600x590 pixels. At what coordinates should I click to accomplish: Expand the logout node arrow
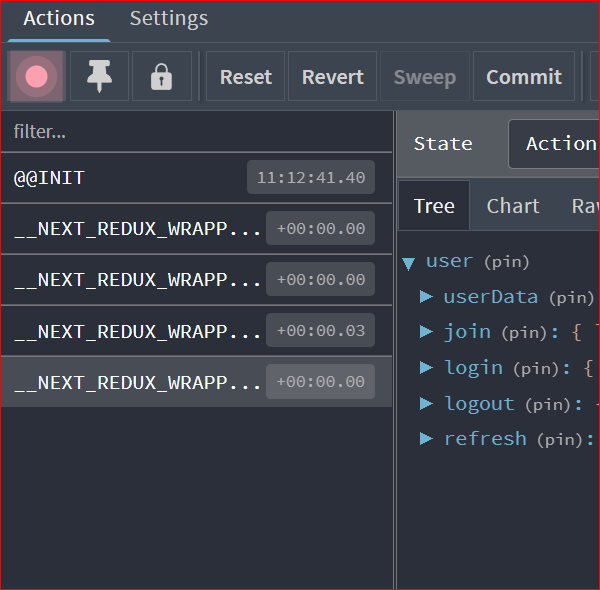click(x=426, y=404)
